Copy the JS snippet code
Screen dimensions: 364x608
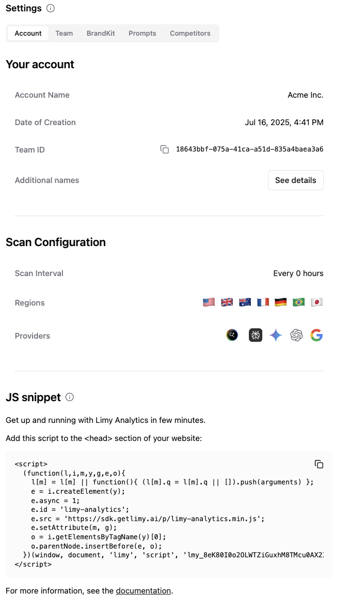(319, 464)
